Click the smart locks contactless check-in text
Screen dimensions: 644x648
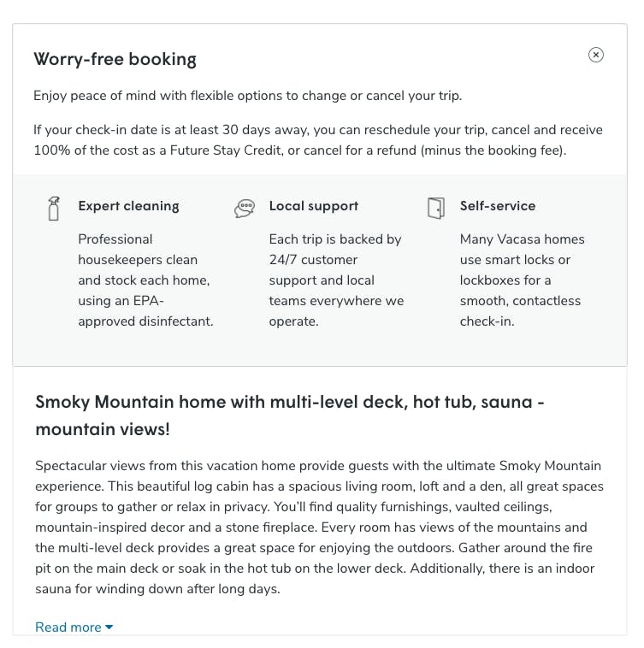[522, 280]
